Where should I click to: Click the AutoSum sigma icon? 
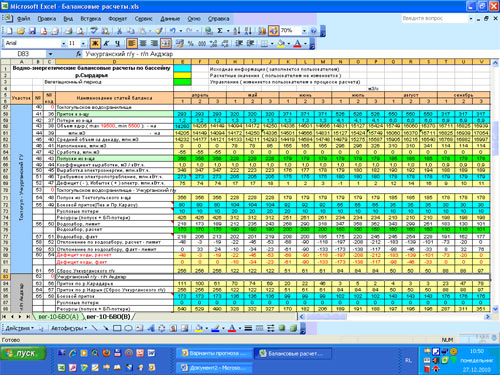[220, 31]
